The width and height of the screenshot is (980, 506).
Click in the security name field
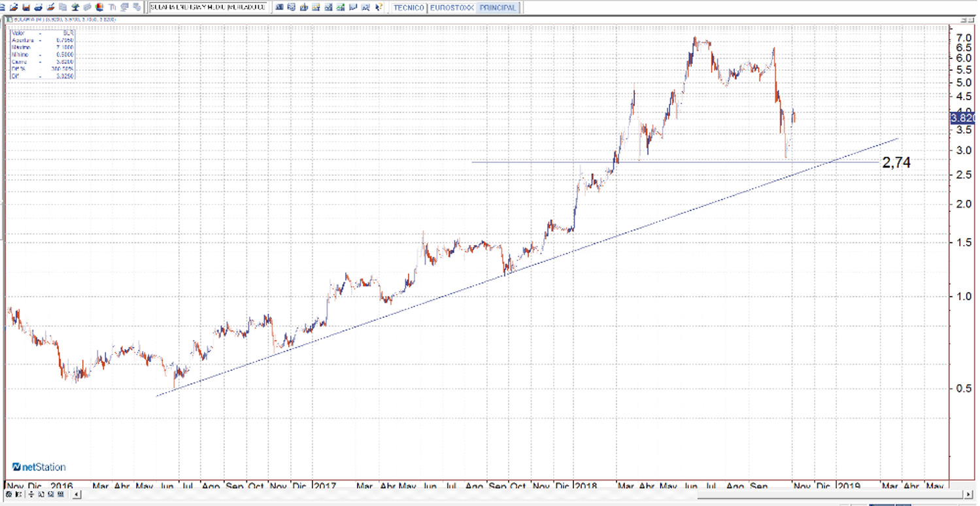pyautogui.click(x=208, y=7)
